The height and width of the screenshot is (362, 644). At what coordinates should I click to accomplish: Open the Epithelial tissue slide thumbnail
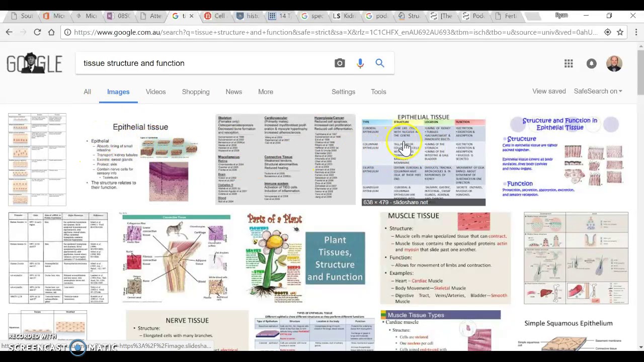pos(140,159)
